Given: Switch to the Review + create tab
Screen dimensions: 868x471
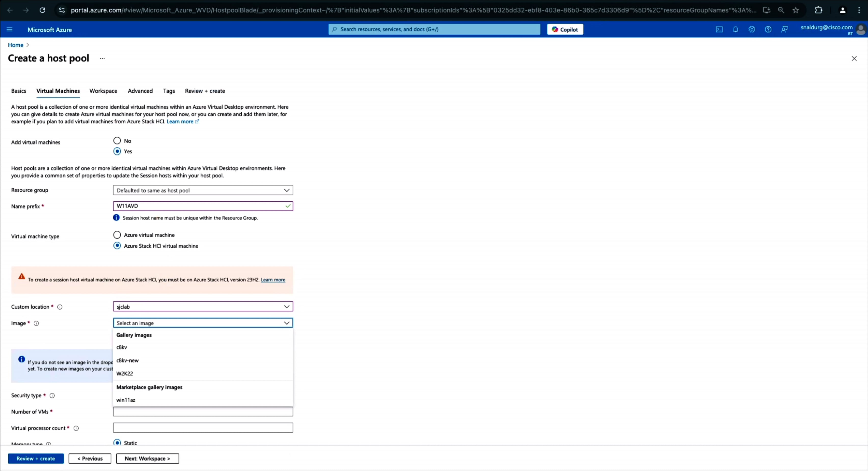Looking at the screenshot, I should pos(205,91).
